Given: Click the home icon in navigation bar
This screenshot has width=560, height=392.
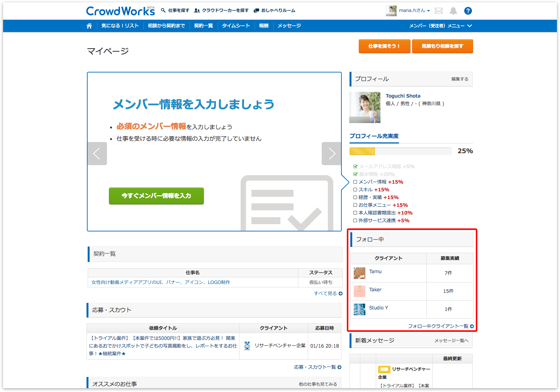Looking at the screenshot, I should coord(89,26).
